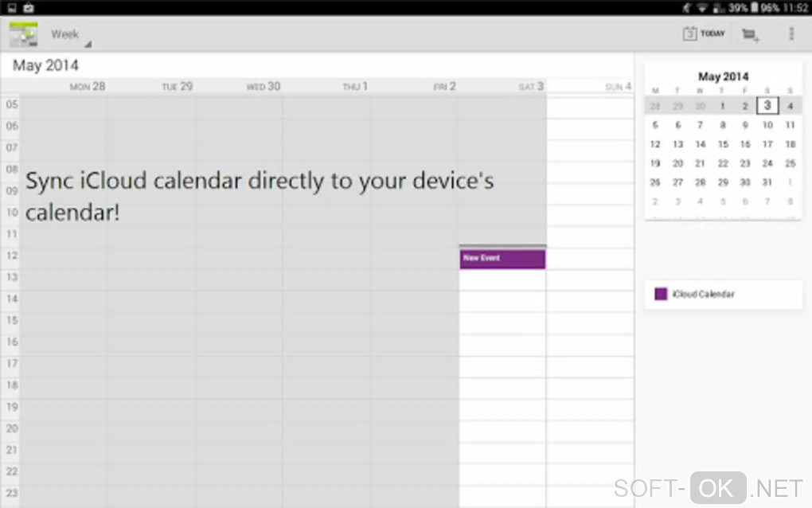Click the 23 hour label row
Image resolution: width=812 pixels, height=508 pixels.
12,492
